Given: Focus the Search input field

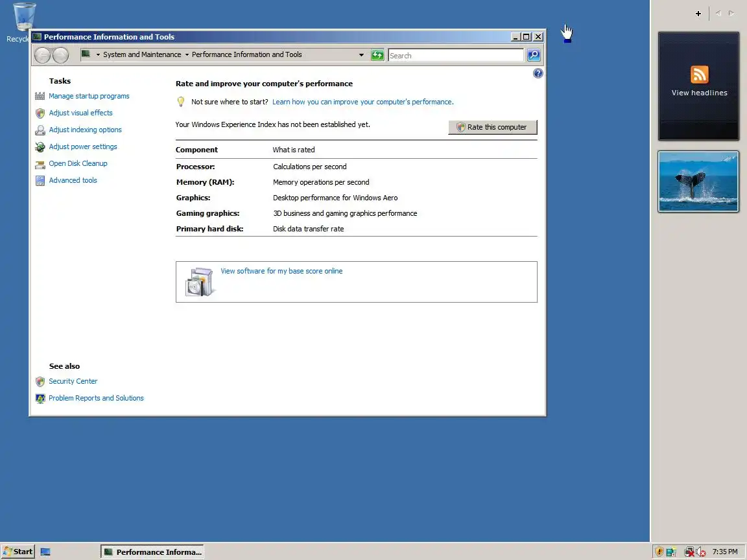Looking at the screenshot, I should [x=456, y=56].
